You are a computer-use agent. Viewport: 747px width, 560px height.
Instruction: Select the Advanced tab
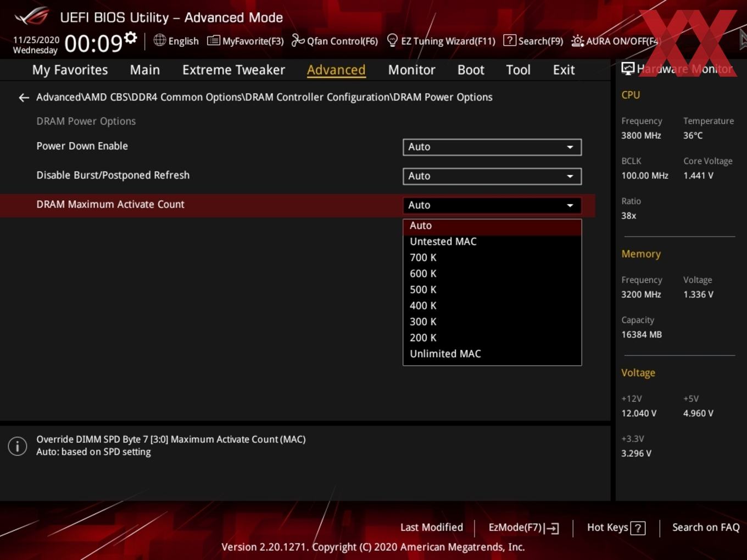click(336, 70)
